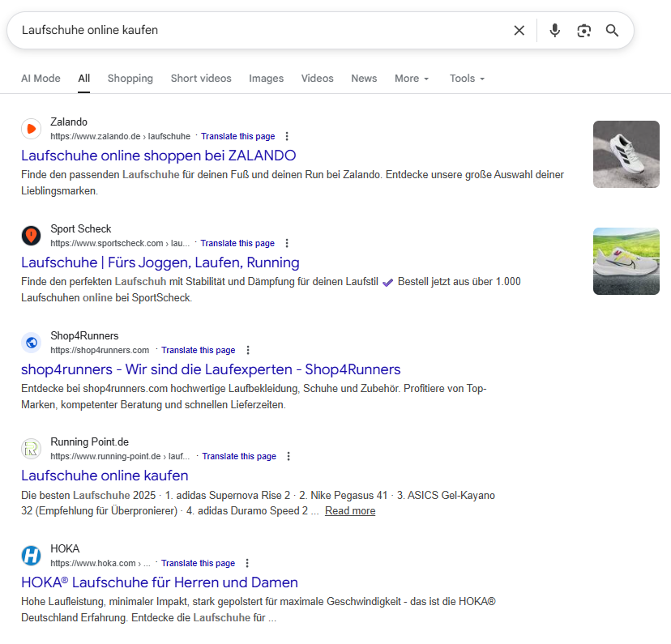Screen dimensions: 671x644
Task: Open the three-dot menu for the Zalando result
Action: coord(287,136)
